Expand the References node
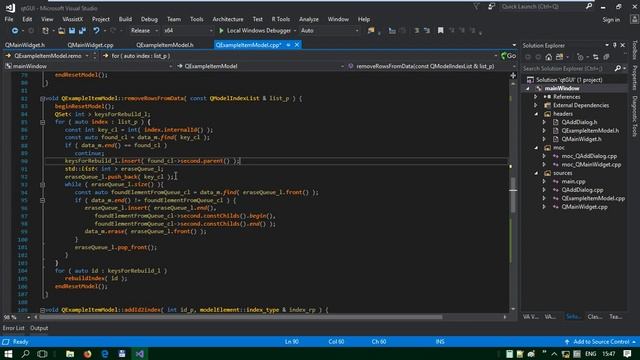The image size is (640, 360). tap(536, 97)
